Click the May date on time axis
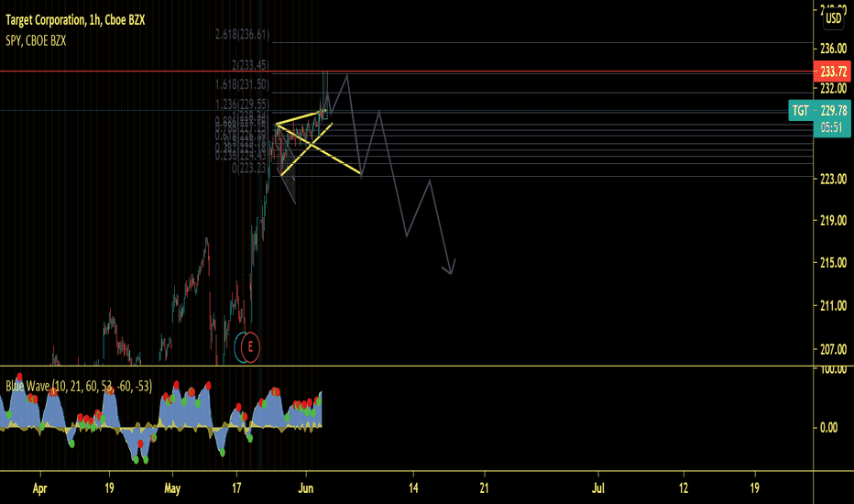Viewport: 854px width, 504px height. (172, 488)
